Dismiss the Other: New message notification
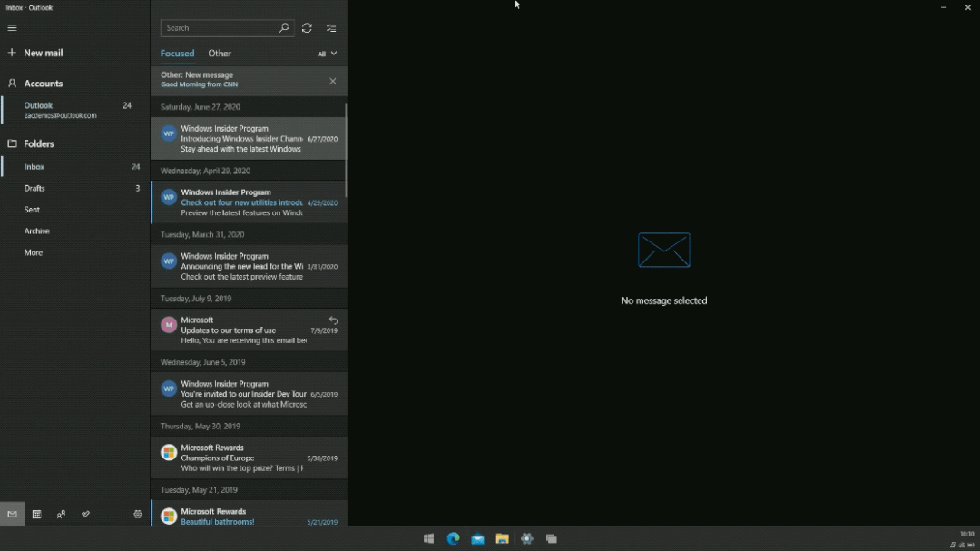 pyautogui.click(x=332, y=81)
